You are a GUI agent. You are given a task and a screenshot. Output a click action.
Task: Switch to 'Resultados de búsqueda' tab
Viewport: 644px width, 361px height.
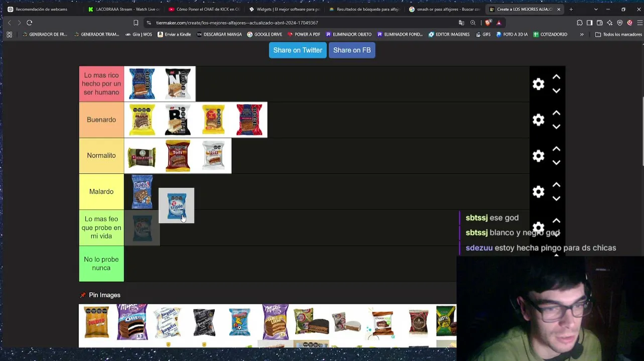click(365, 9)
